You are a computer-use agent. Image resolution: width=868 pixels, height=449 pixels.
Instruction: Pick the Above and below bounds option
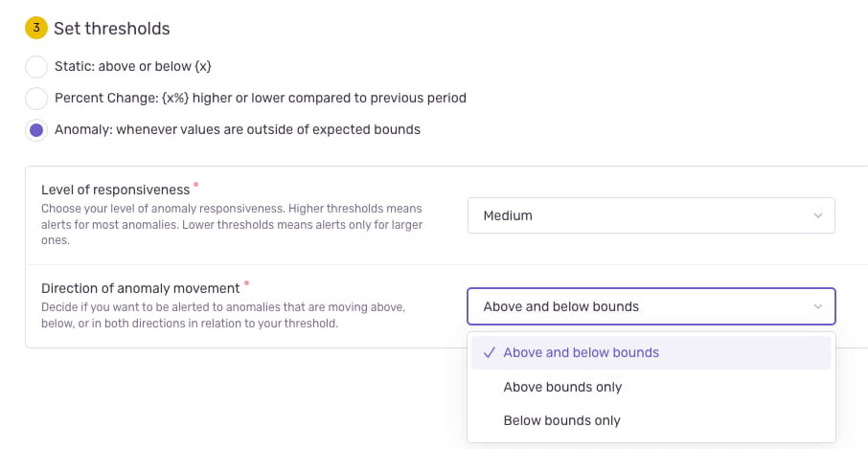pos(581,352)
